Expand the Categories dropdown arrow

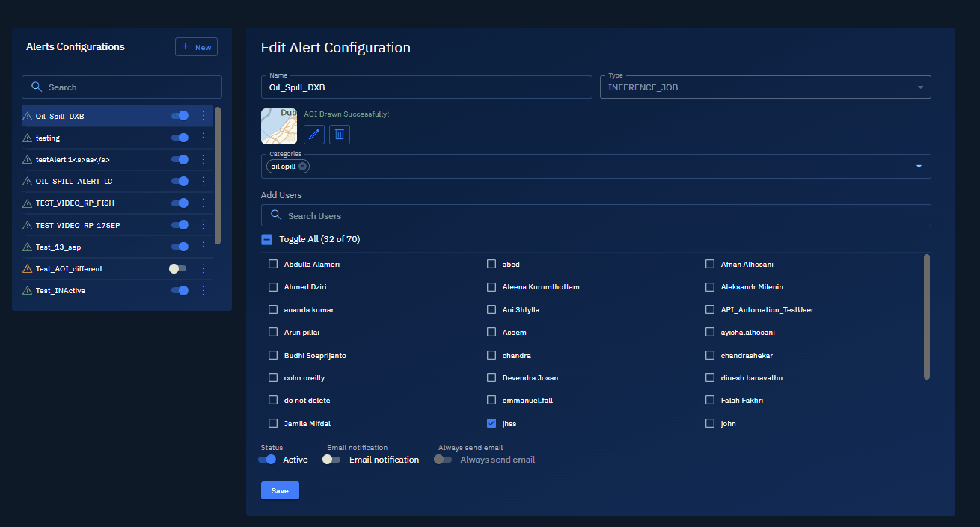(919, 167)
